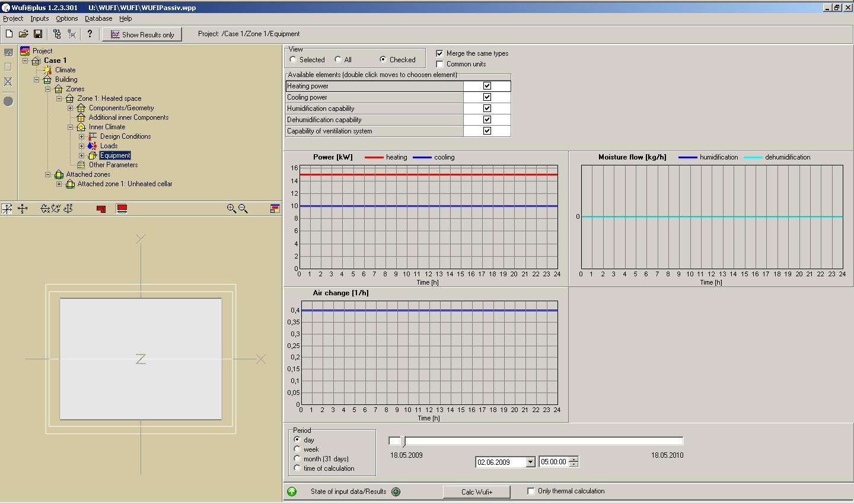Click the New project icon
The width and height of the screenshot is (854, 504).
9,34
